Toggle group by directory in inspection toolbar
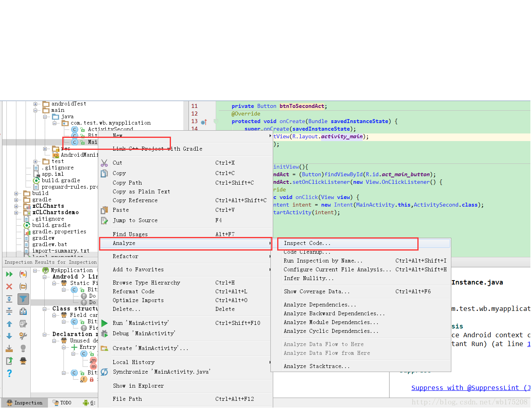The height and width of the screenshot is (410, 532). [x=23, y=287]
